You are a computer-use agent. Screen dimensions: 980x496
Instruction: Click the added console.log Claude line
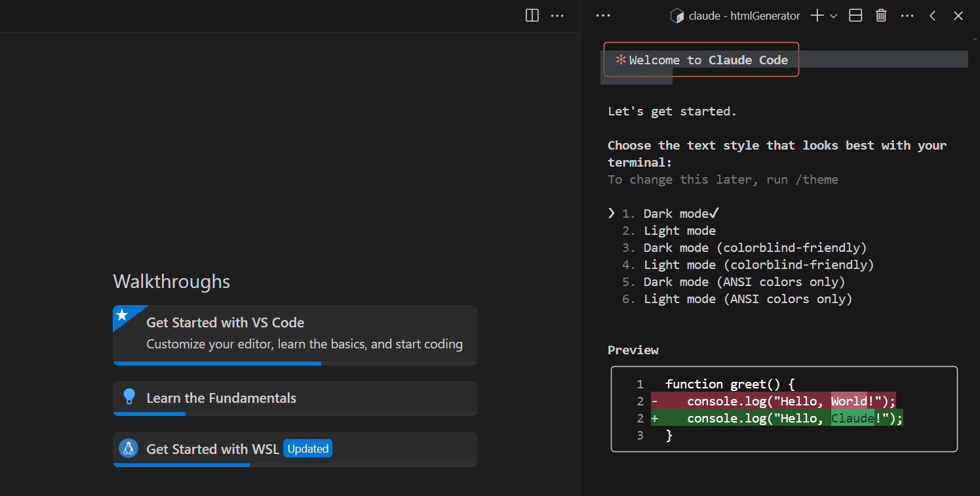click(777, 418)
